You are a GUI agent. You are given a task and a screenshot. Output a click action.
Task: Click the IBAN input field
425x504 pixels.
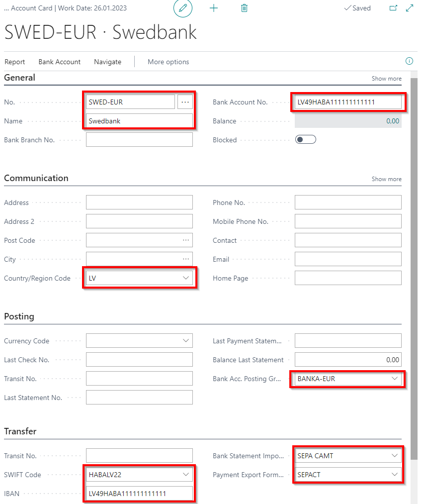pyautogui.click(x=139, y=494)
